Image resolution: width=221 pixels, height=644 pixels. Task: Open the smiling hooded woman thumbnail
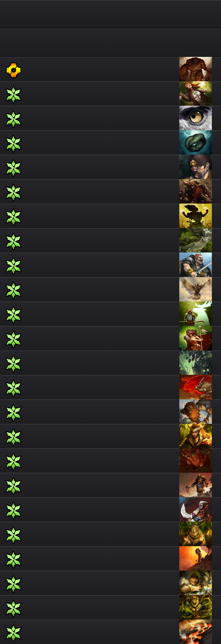(196, 583)
